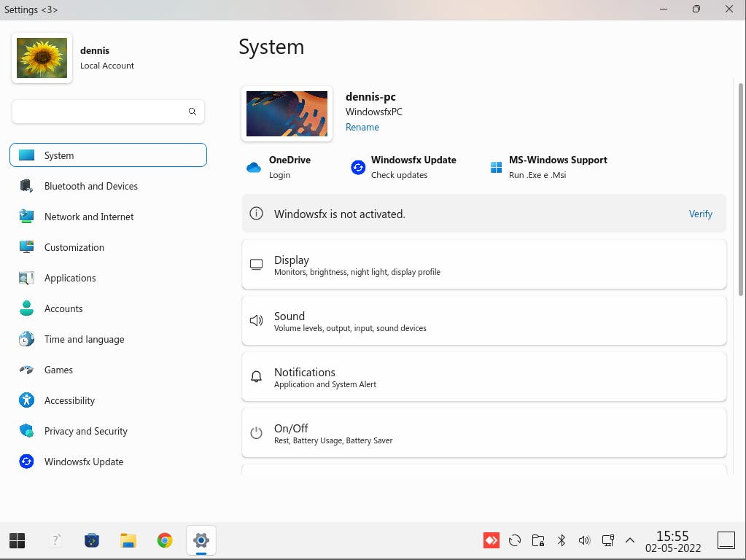
Task: Click the volume icon in system tray
Action: click(584, 540)
